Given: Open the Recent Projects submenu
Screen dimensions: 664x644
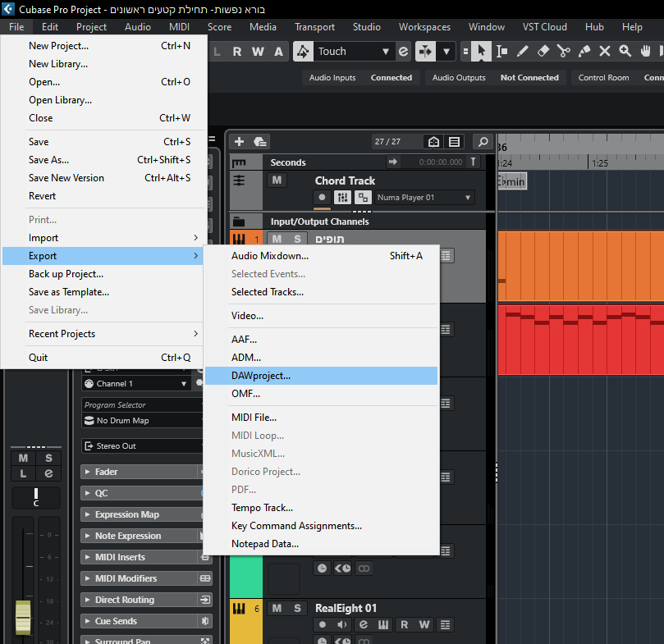Looking at the screenshot, I should click(103, 334).
